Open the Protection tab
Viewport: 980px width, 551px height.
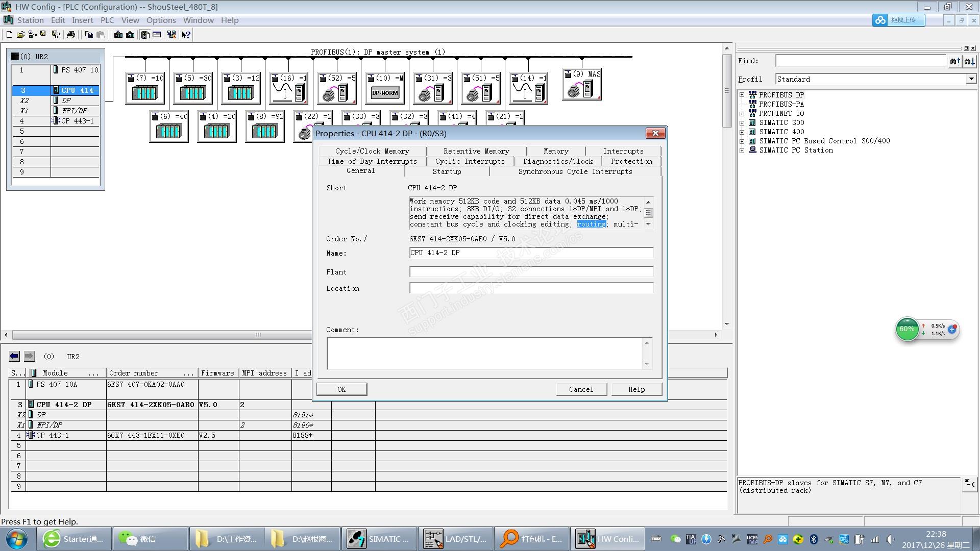631,161
